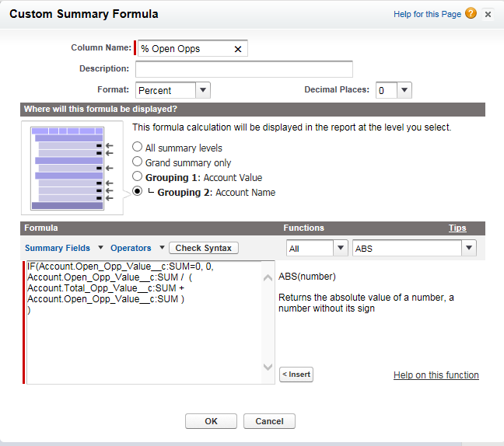The image size is (504, 446).
Task: Choose Grand summary only radio button
Action: point(138,162)
